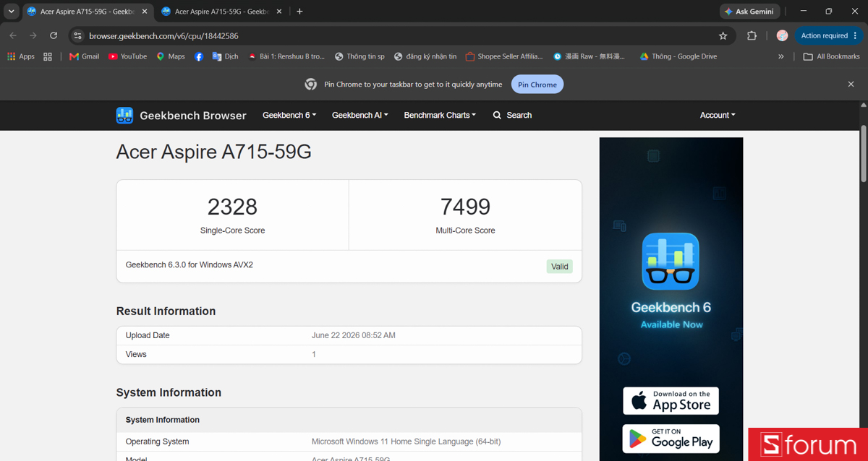The image size is (868, 461).
Task: Select the Geekbench 6.3.0 for Windows AVX2 text
Action: coord(190,265)
